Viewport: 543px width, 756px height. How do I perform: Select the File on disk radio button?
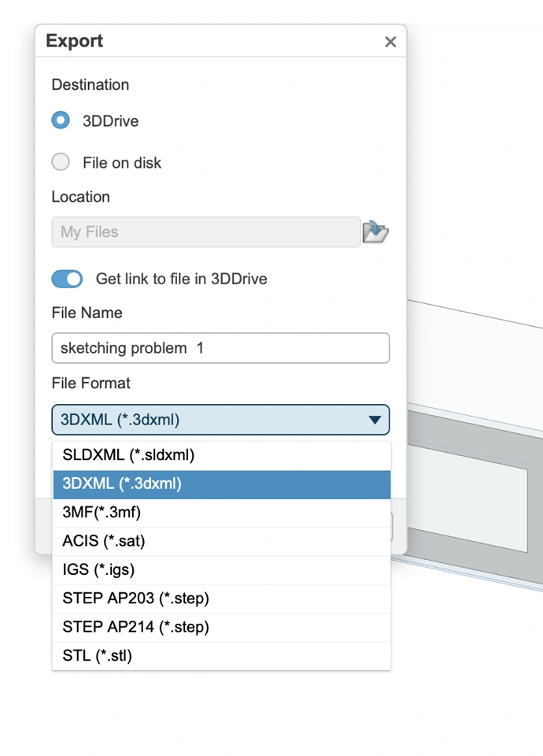[x=61, y=162]
